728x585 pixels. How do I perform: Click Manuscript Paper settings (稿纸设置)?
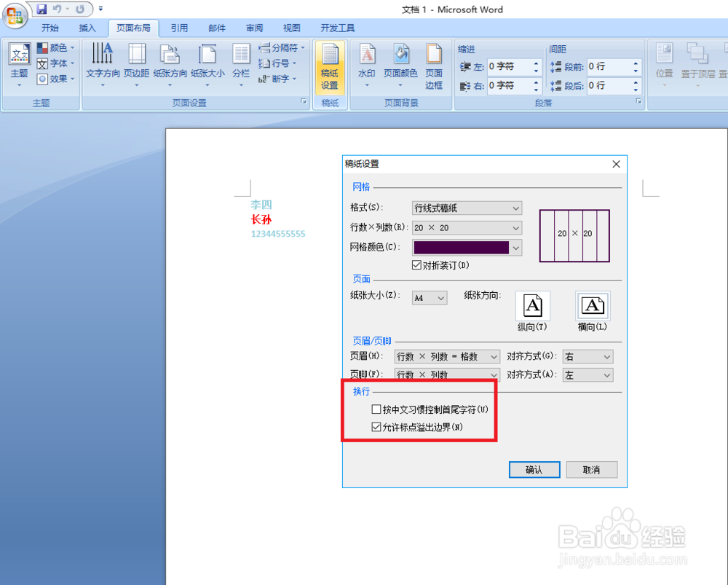coord(330,66)
